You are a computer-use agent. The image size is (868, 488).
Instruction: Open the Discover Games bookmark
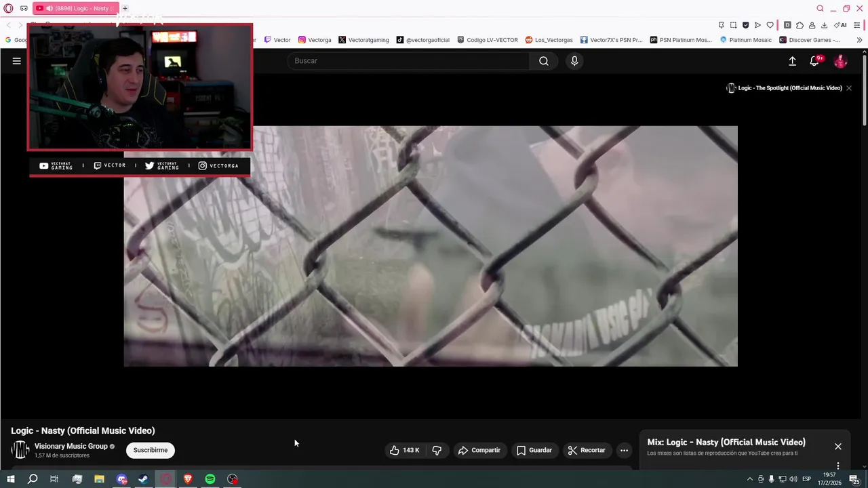point(810,40)
